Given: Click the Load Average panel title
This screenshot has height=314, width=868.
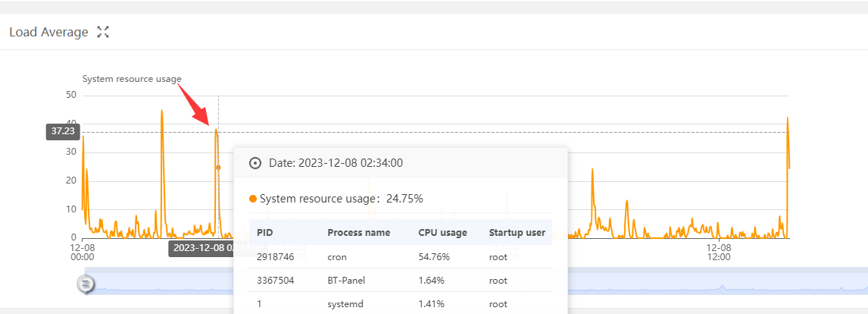Looking at the screenshot, I should point(48,32).
